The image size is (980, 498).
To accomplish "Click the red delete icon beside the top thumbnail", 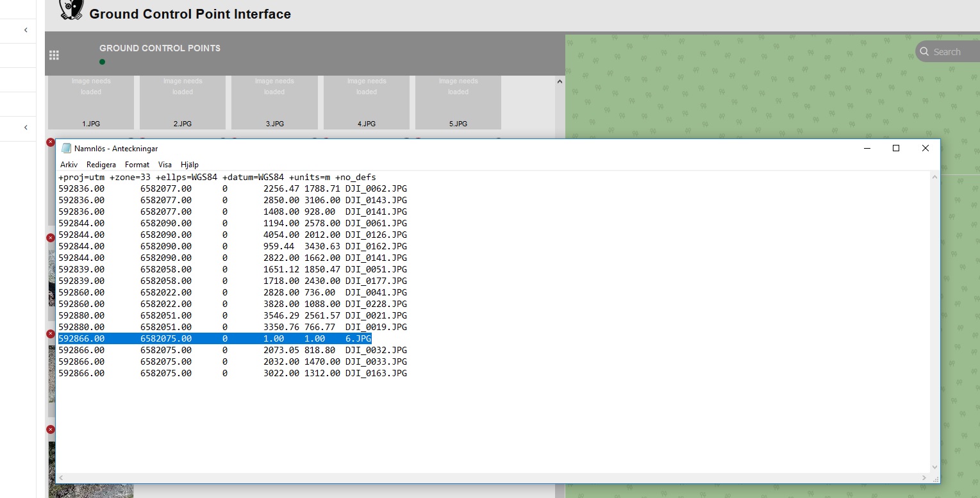I will [51, 142].
